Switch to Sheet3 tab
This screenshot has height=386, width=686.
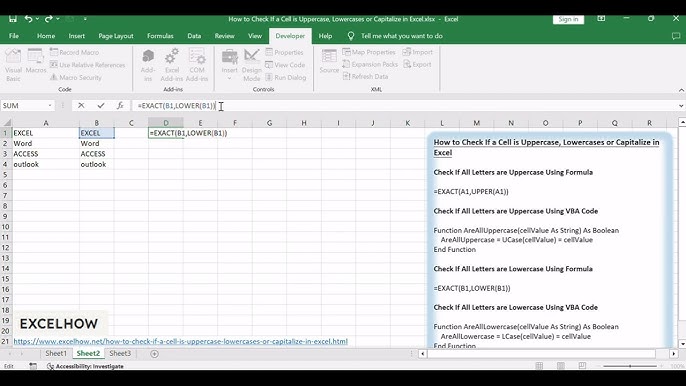click(x=120, y=353)
